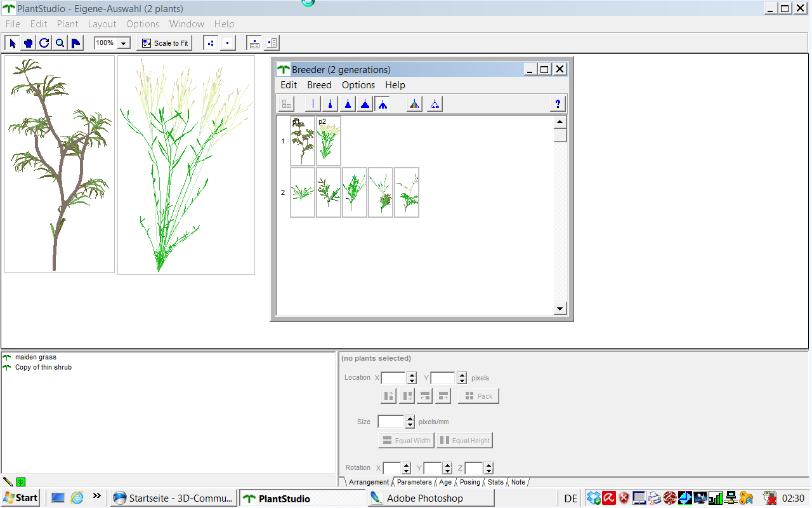Click the green icon below plant list

[21, 482]
